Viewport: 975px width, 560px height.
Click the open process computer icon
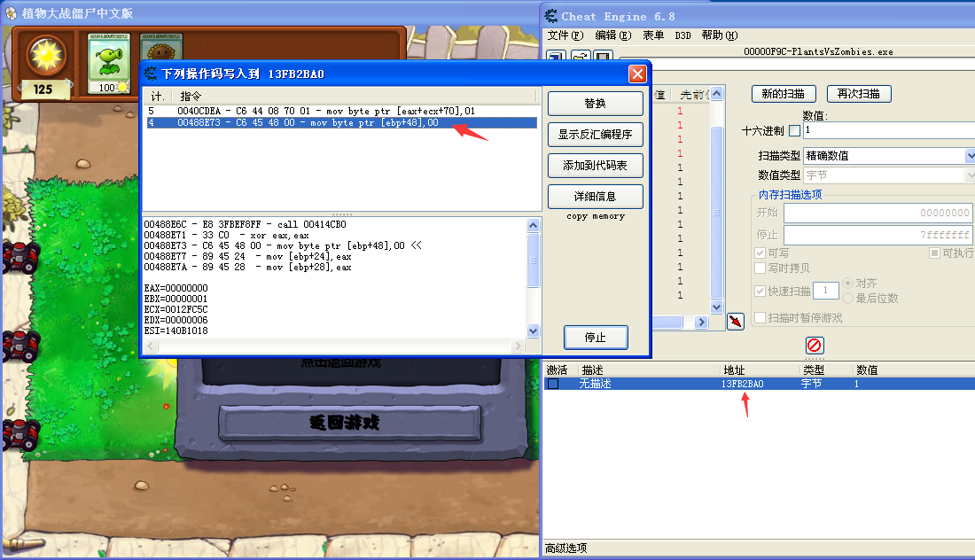click(555, 57)
